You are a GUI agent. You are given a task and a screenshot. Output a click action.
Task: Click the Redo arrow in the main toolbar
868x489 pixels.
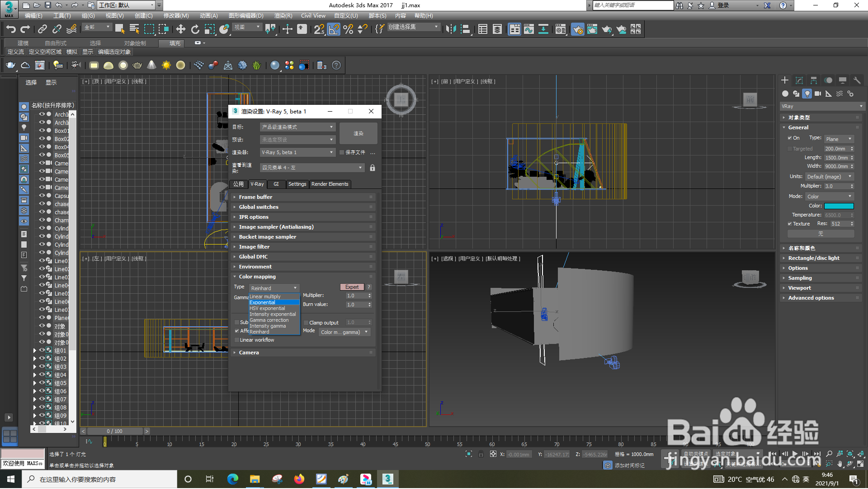pyautogui.click(x=25, y=29)
